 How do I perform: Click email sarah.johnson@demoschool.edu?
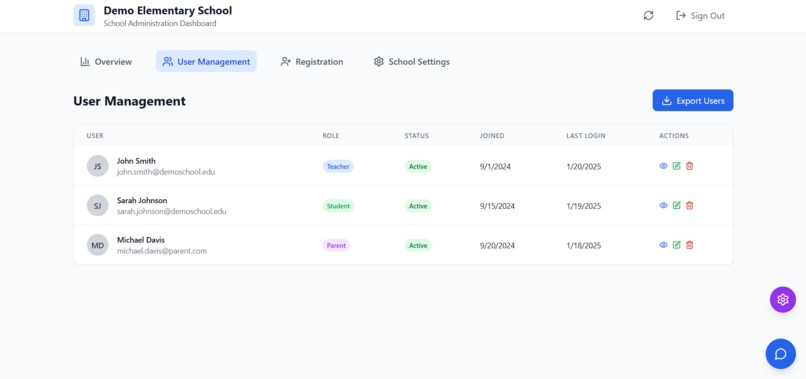pos(172,211)
